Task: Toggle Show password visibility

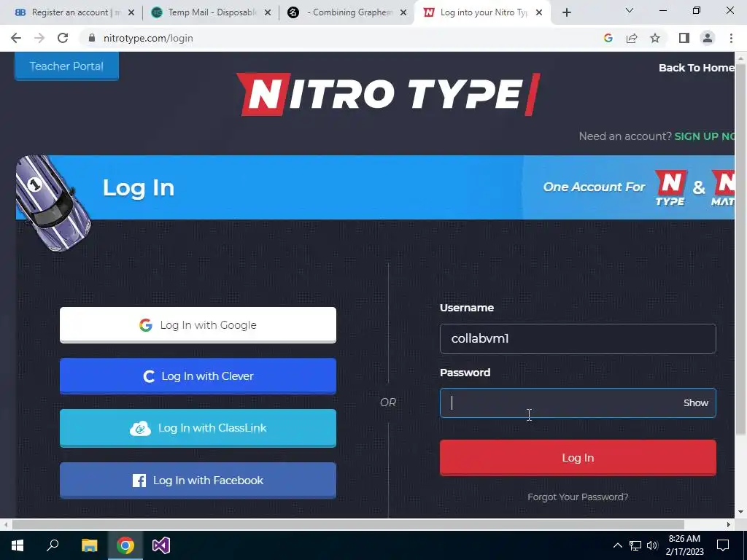Action: click(x=695, y=402)
